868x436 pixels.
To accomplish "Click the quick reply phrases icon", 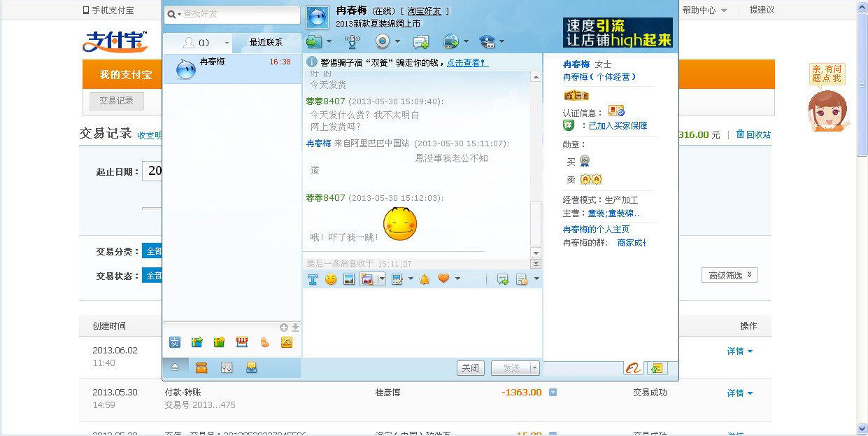I will 503,279.
